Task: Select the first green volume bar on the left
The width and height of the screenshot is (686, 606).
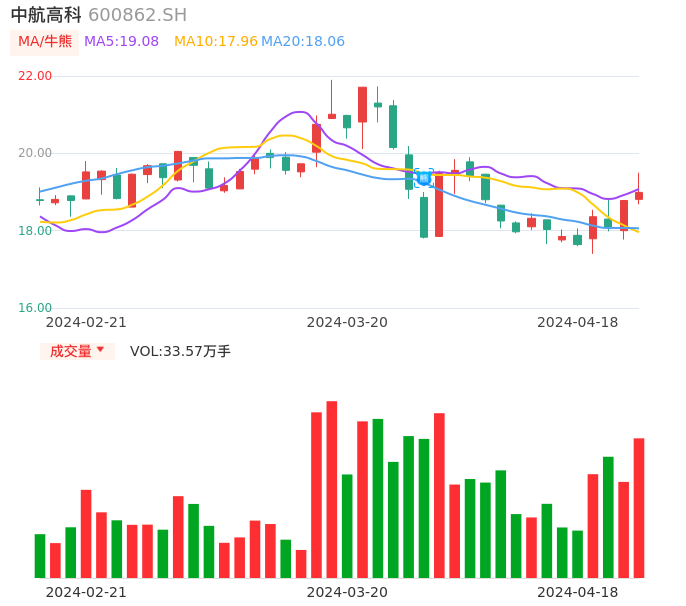Action: coord(40,556)
